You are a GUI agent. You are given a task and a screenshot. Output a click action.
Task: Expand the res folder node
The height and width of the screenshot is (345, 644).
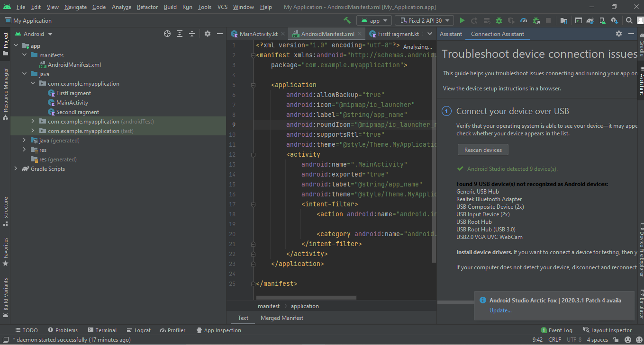click(25, 150)
